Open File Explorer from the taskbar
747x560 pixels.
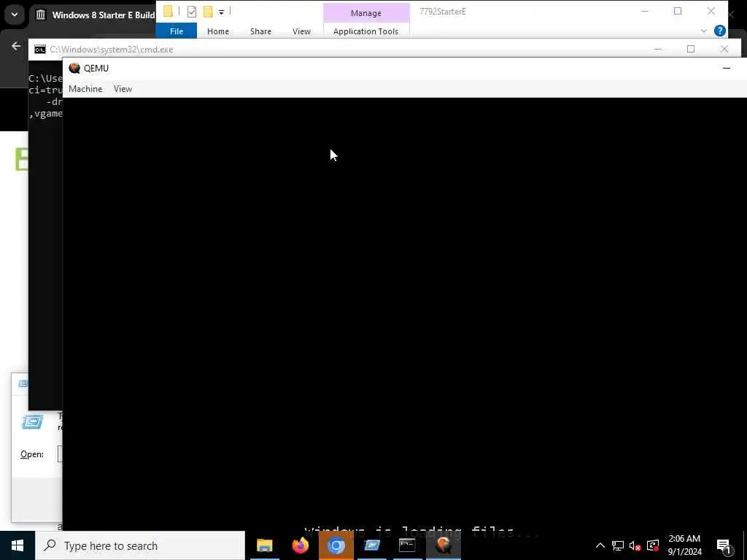click(264, 545)
